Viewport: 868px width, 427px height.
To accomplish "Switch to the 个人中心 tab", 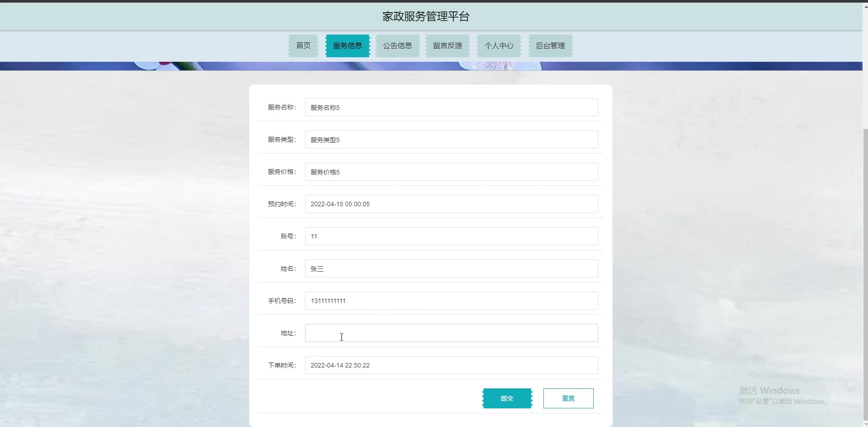I will [499, 46].
